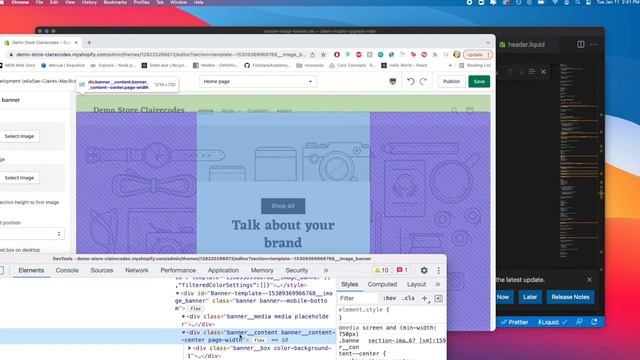Viewport: 640px width, 360px height.
Task: Open the Performance tab in DevTools
Action: click(x=178, y=270)
